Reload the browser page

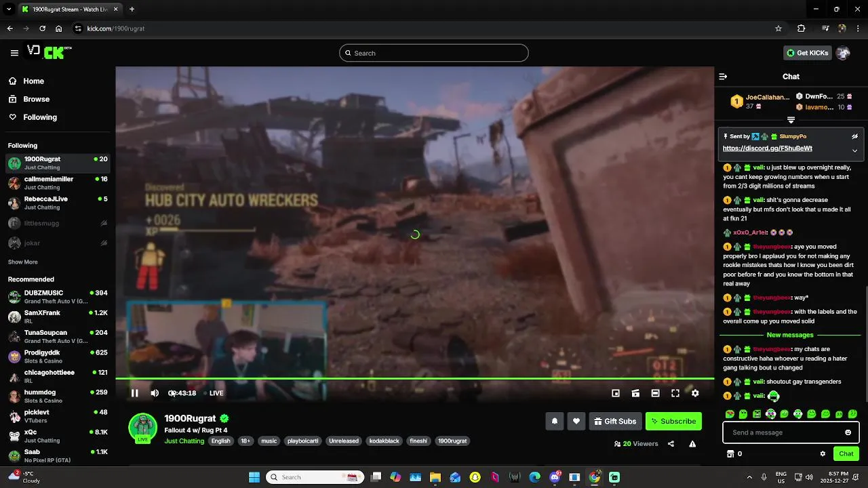tap(42, 28)
